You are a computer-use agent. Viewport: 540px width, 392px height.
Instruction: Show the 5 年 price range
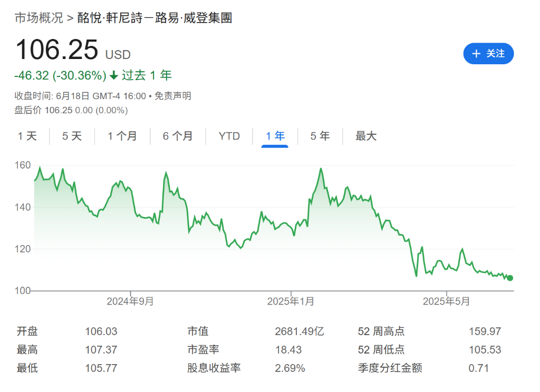tap(320, 136)
